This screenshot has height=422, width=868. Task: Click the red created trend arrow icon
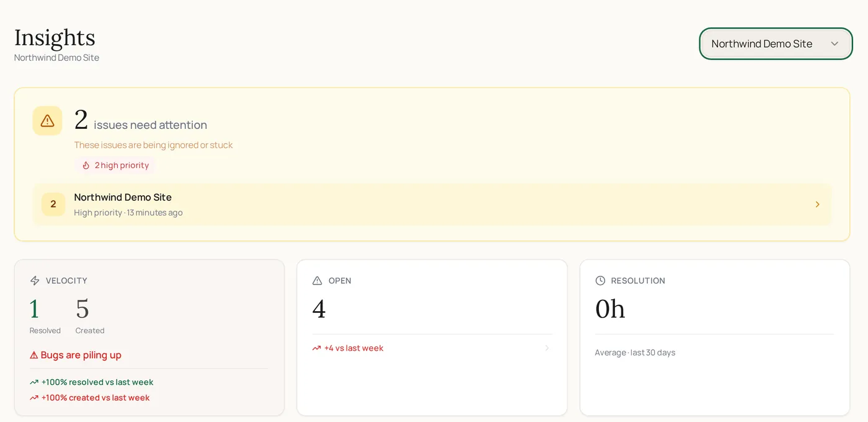pyautogui.click(x=34, y=398)
